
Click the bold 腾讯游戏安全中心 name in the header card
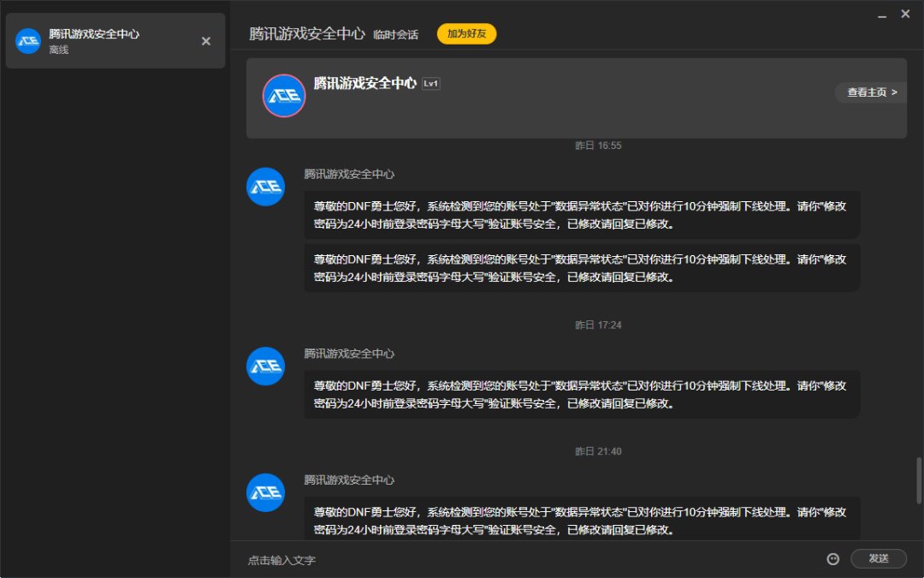tap(364, 83)
